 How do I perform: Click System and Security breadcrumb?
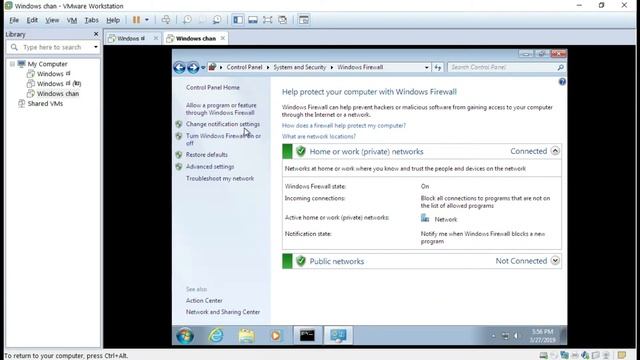[x=300, y=67]
